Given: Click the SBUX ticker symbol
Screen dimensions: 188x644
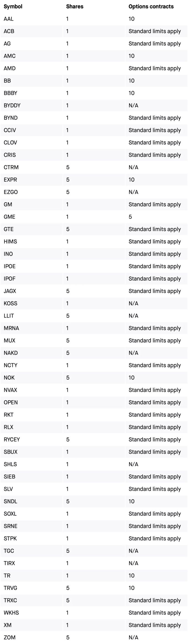Looking at the screenshot, I should pos(10,452).
